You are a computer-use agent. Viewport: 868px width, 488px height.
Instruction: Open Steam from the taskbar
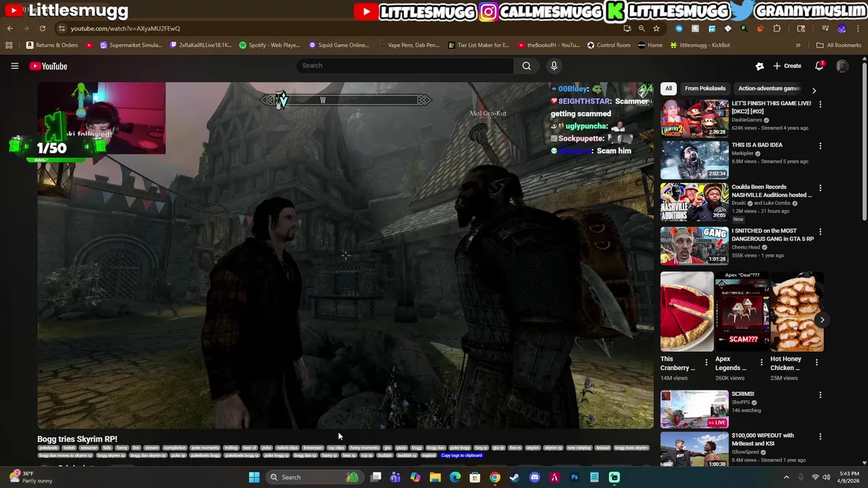click(515, 477)
